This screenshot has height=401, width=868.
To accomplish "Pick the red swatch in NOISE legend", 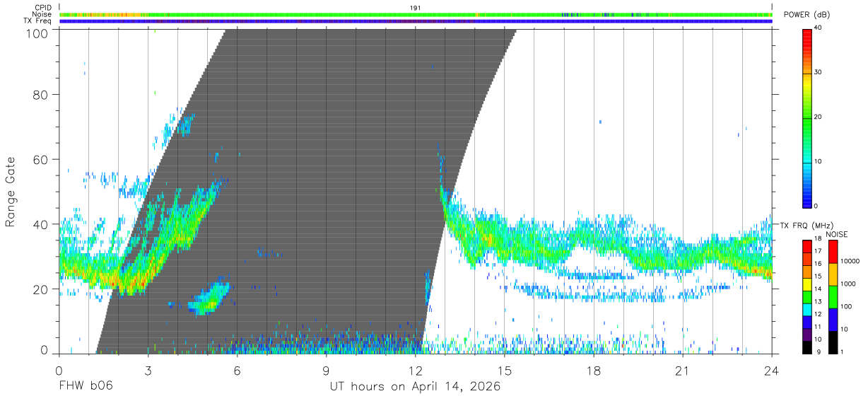I will click(833, 252).
